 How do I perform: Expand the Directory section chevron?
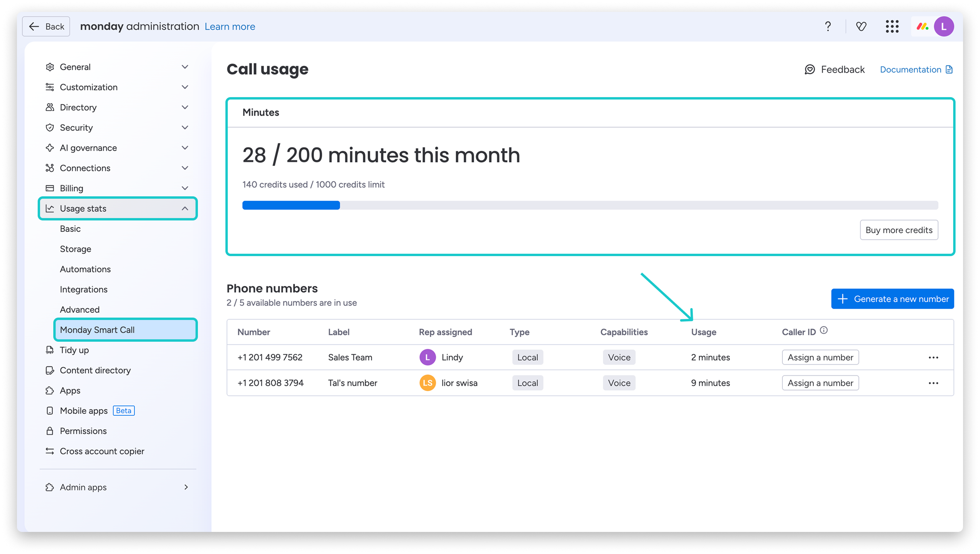tap(185, 107)
